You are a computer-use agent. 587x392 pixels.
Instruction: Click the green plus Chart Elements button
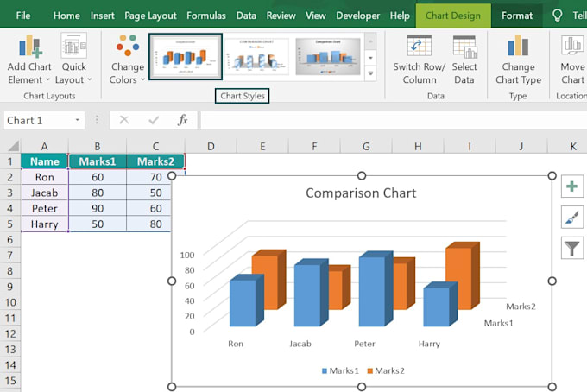click(572, 187)
